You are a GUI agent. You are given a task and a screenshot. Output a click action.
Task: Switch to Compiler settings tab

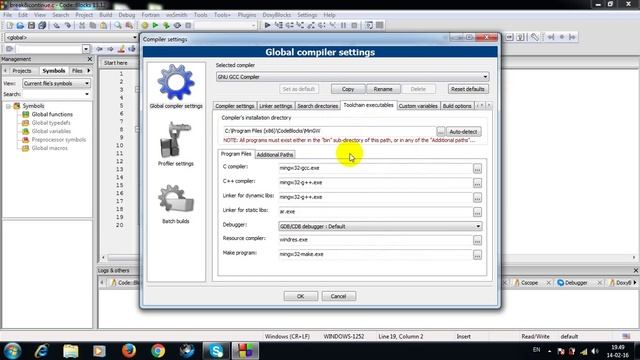click(235, 106)
